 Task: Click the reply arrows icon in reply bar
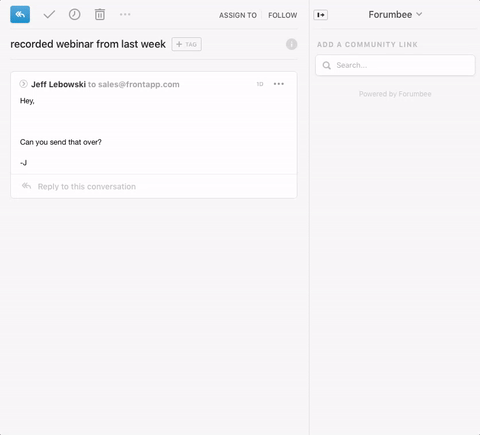(x=26, y=186)
